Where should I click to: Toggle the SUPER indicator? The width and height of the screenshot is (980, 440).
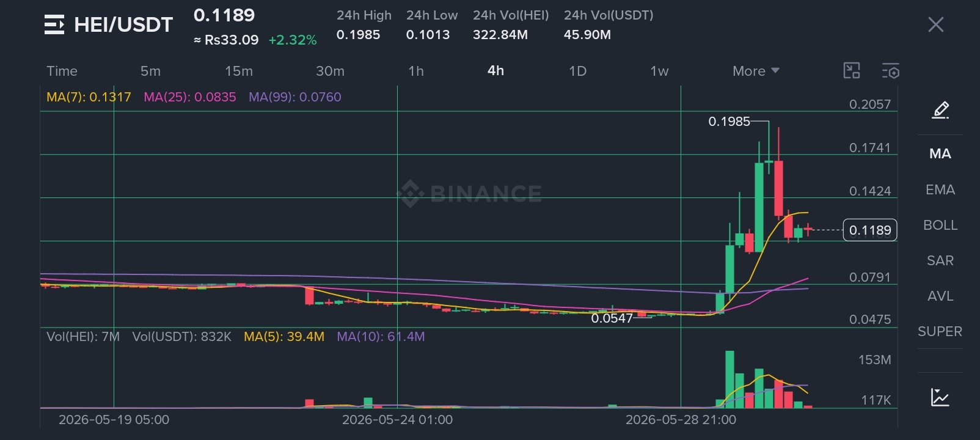click(940, 331)
